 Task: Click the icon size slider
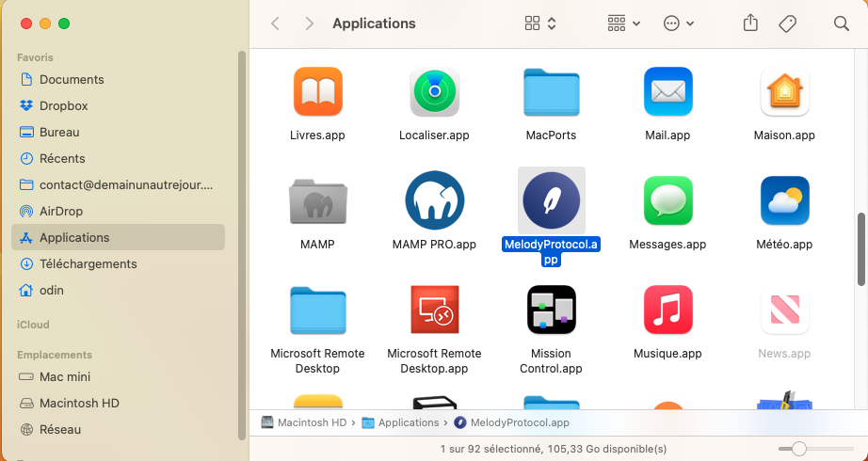(799, 449)
